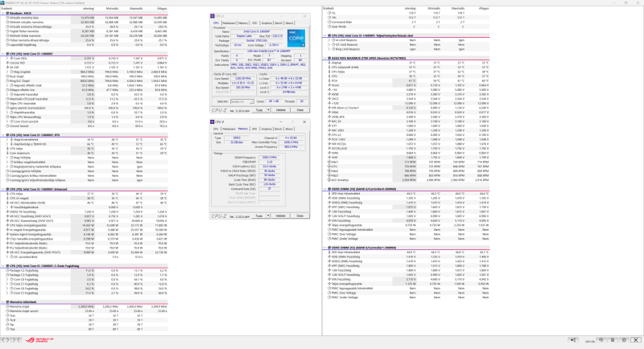Click the icon beside Gear Mode
The height and width of the screenshot is (349, 644).
tap(329, 27)
